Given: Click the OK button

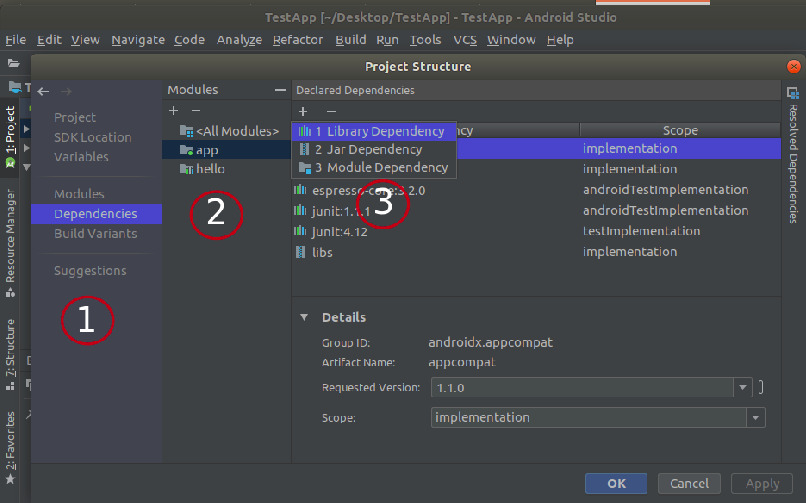Looking at the screenshot, I should pos(616,483).
